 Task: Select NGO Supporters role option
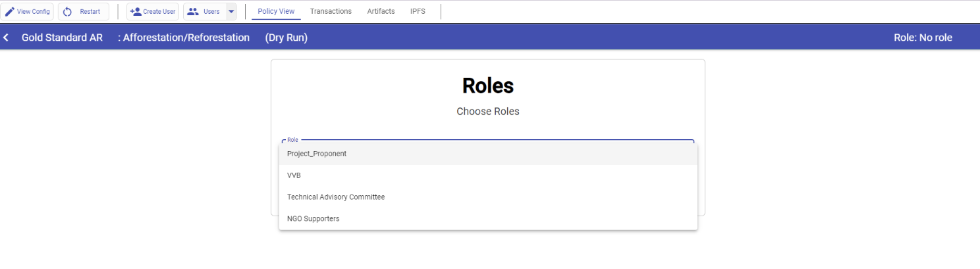pyautogui.click(x=313, y=218)
